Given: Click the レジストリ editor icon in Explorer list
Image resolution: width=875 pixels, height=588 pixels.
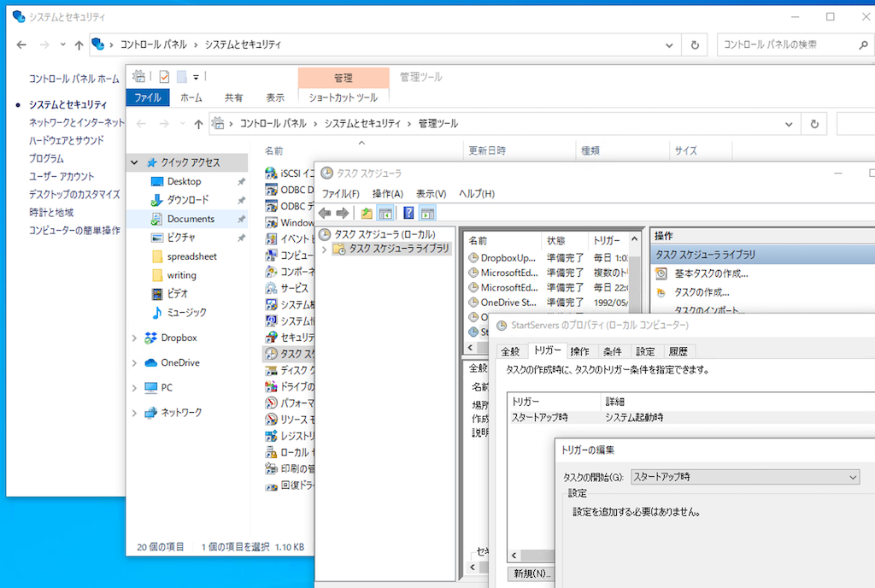Looking at the screenshot, I should [271, 436].
